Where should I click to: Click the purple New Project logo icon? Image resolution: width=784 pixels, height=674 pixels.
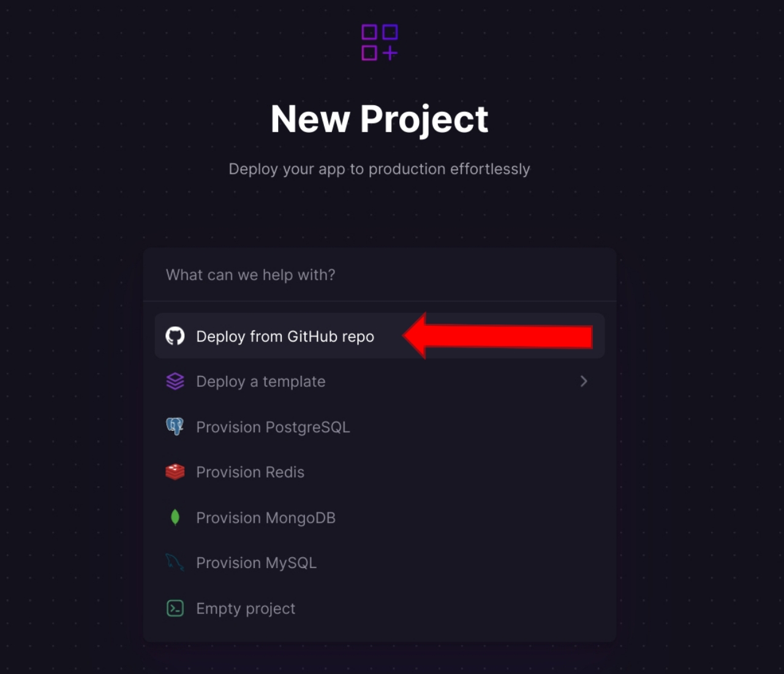click(x=380, y=42)
